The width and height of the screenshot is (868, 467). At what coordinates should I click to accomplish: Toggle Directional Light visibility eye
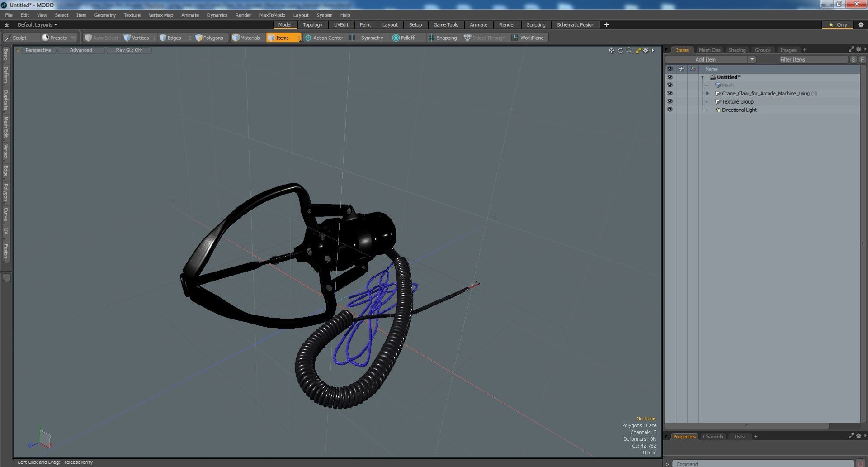pos(670,110)
